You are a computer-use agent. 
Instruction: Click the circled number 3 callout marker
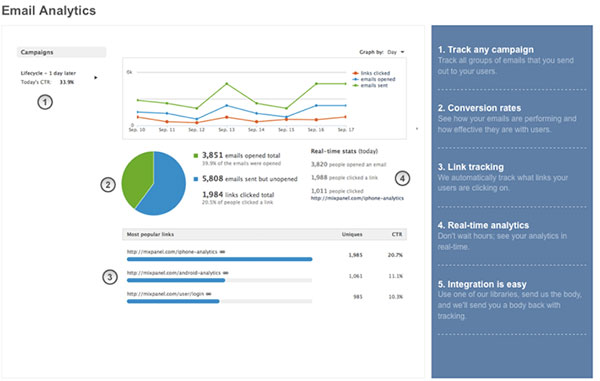pyautogui.click(x=110, y=277)
